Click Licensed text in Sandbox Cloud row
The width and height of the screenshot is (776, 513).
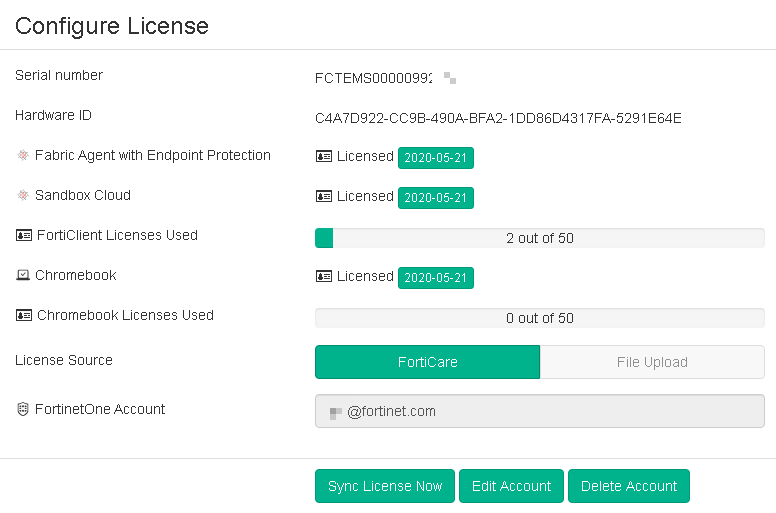[x=365, y=196]
